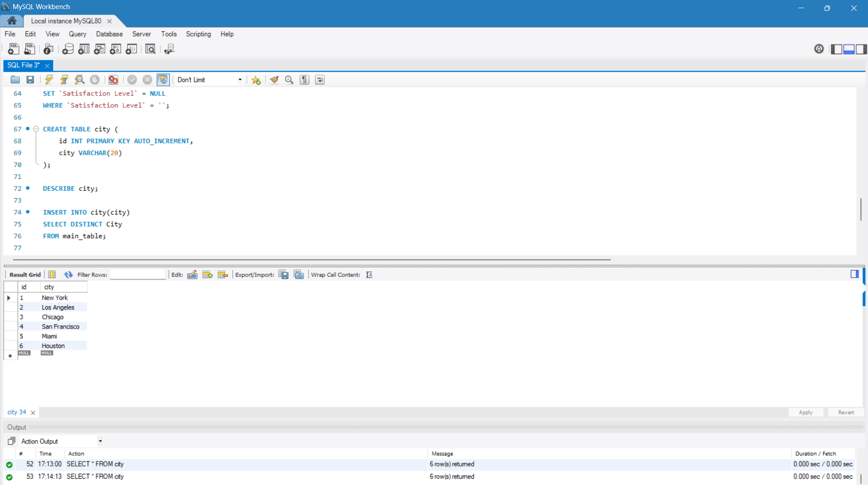868x485 pixels.
Task: Click the editor horizontal scrollbar
Action: coord(312,260)
